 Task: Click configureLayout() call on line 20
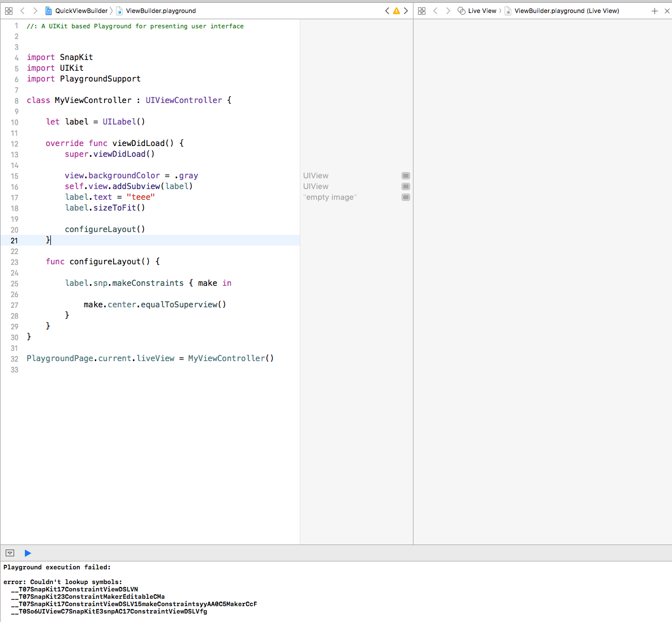coord(105,229)
